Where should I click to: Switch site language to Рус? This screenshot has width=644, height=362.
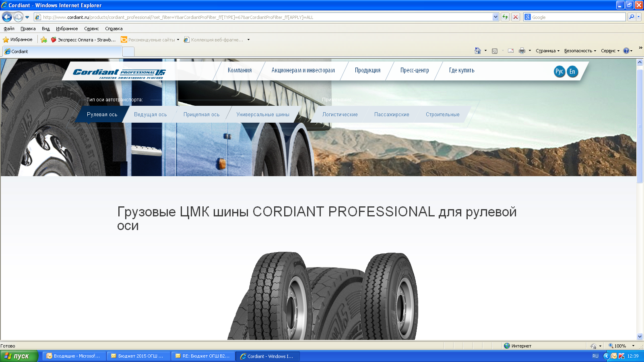[x=559, y=72]
